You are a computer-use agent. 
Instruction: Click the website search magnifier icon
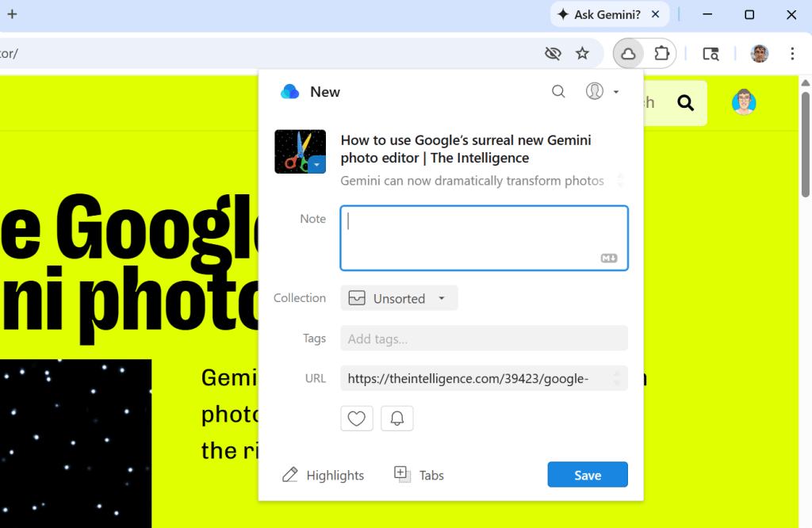click(x=686, y=103)
